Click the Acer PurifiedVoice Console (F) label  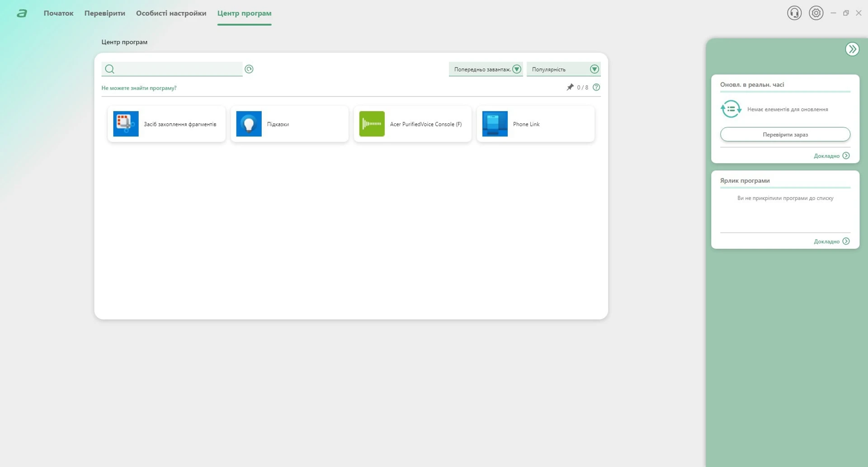coord(426,124)
